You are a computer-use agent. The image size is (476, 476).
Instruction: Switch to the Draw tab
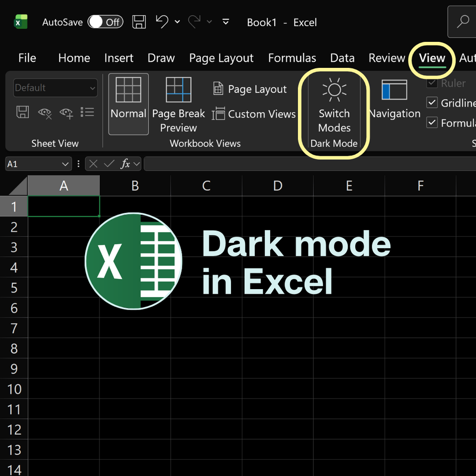tap(161, 58)
